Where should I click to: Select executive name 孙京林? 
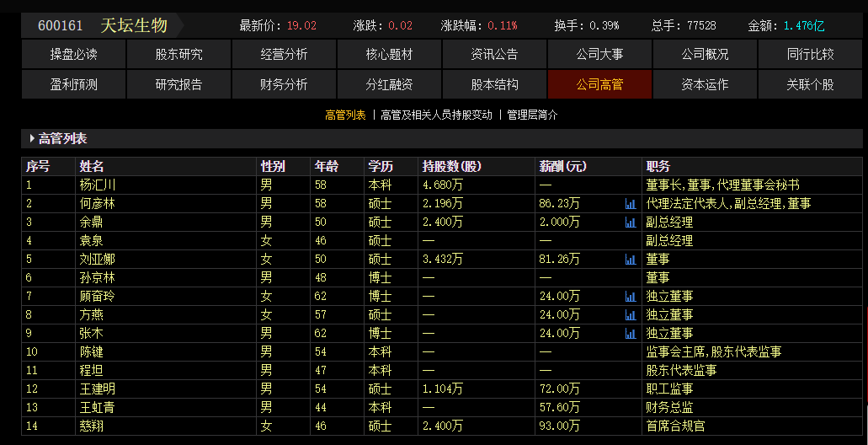[98, 277]
